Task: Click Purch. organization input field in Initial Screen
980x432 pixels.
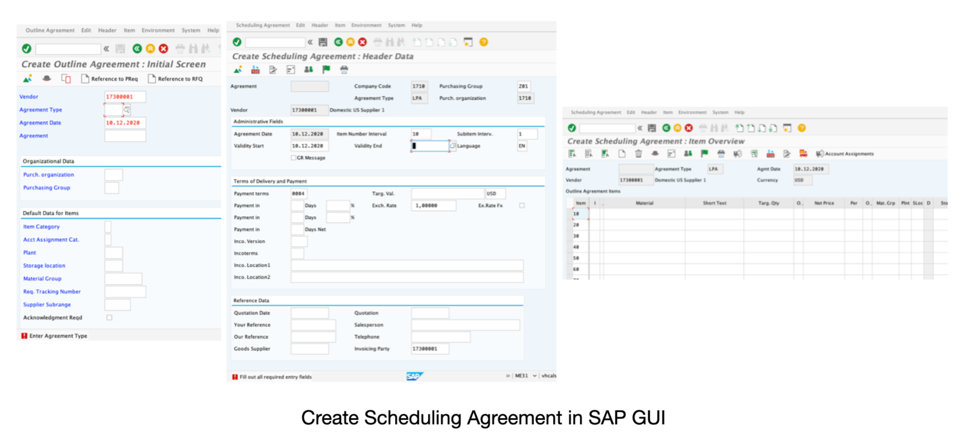Action: pyautogui.click(x=114, y=175)
